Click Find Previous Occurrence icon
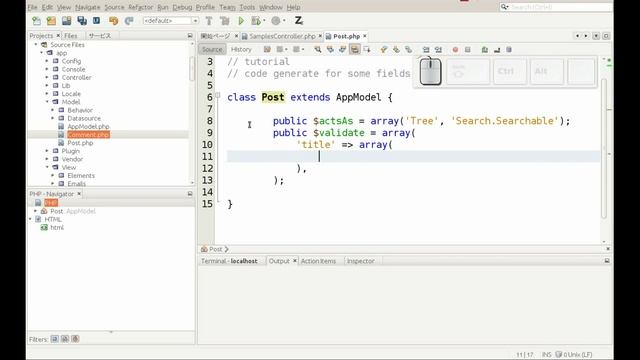Image resolution: width=640 pixels, height=360 pixels. 330,49
